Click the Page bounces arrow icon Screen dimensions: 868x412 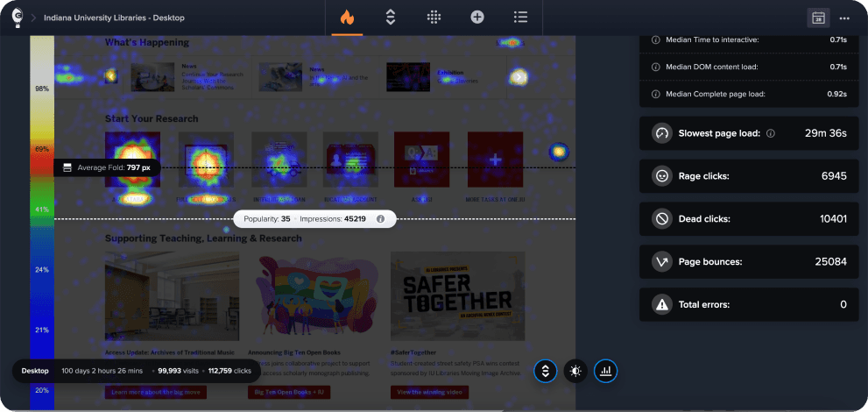click(x=661, y=261)
